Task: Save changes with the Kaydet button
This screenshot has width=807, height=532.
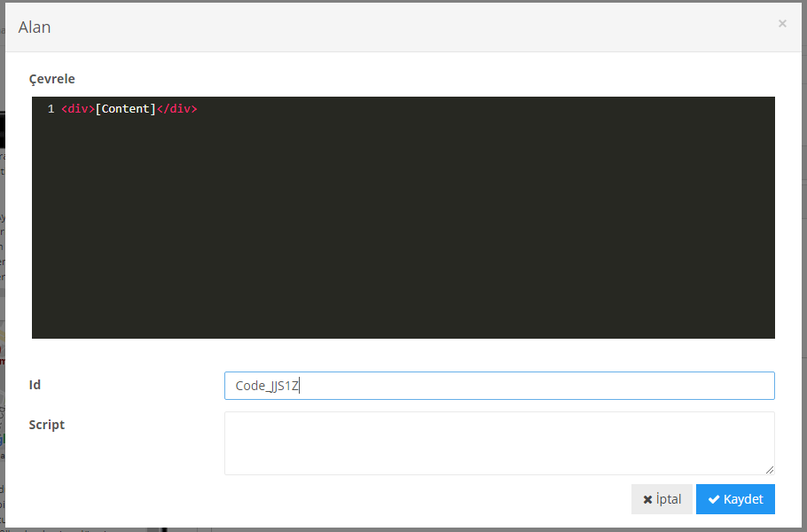Action: click(x=735, y=499)
